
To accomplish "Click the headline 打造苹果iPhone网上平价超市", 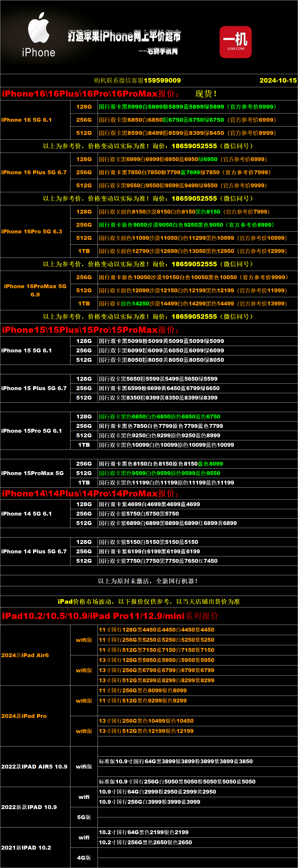I will (x=124, y=36).
